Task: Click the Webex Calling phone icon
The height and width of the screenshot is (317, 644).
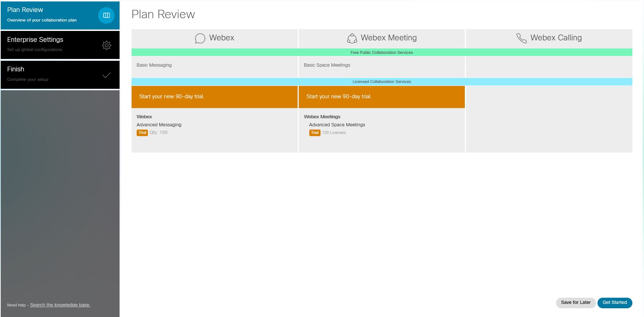Action: 522,38
